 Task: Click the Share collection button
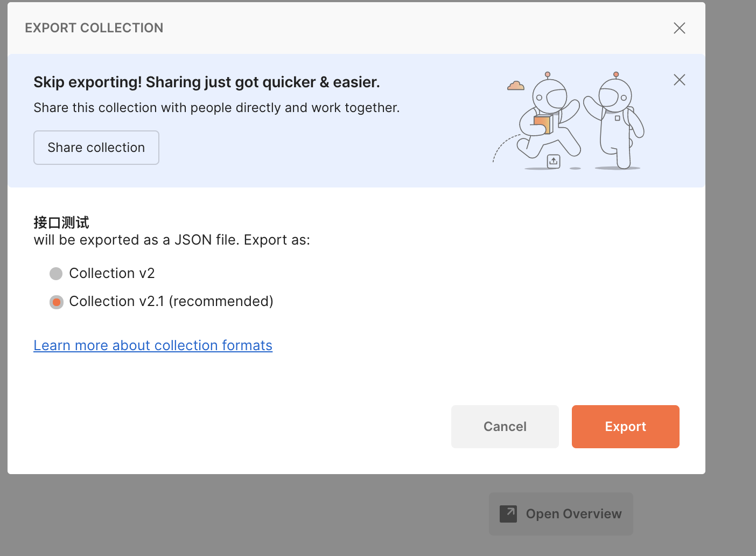click(96, 148)
